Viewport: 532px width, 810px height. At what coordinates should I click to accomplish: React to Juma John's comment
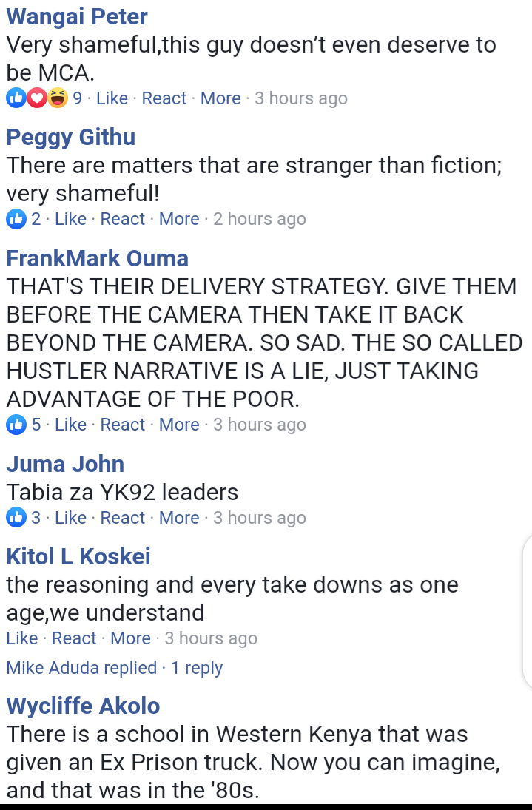122,517
